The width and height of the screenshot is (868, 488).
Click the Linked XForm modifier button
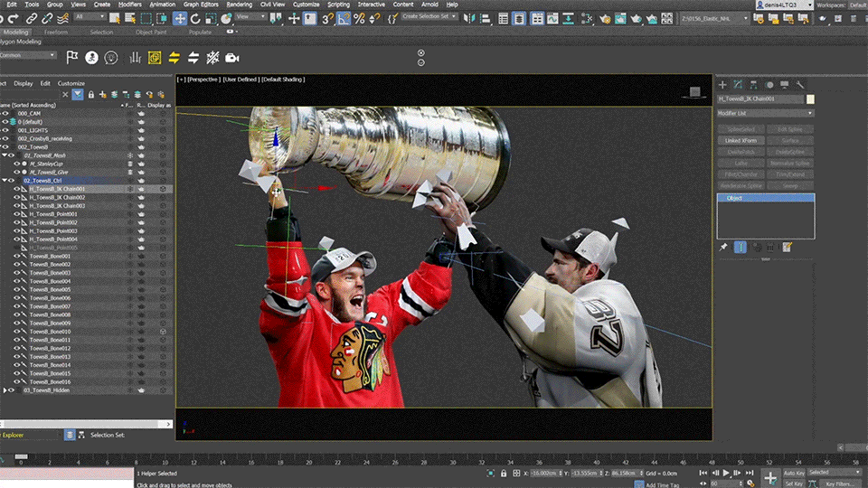741,141
